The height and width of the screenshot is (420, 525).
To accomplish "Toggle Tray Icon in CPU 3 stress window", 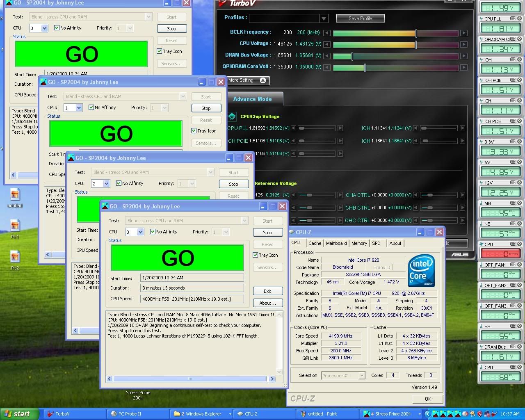I will click(x=256, y=255).
